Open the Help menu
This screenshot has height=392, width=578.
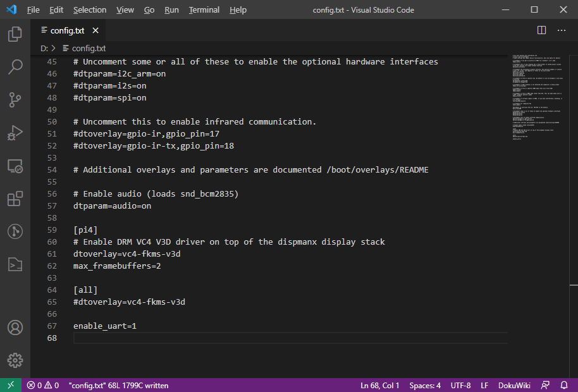click(x=238, y=10)
